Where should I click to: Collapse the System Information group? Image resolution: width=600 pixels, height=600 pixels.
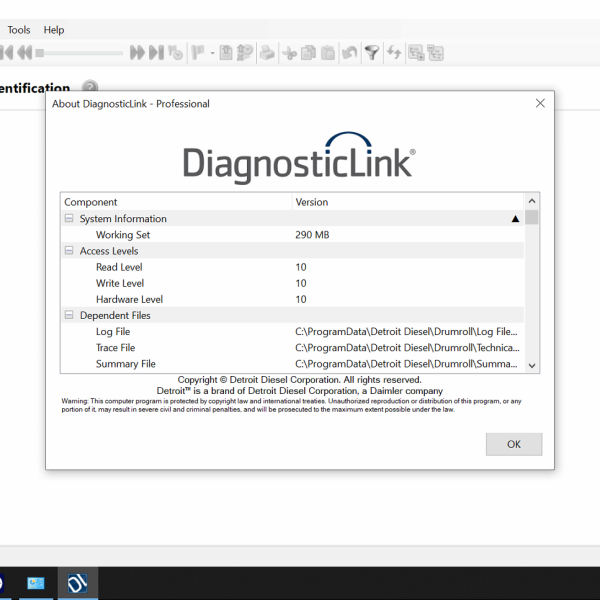tap(69, 218)
